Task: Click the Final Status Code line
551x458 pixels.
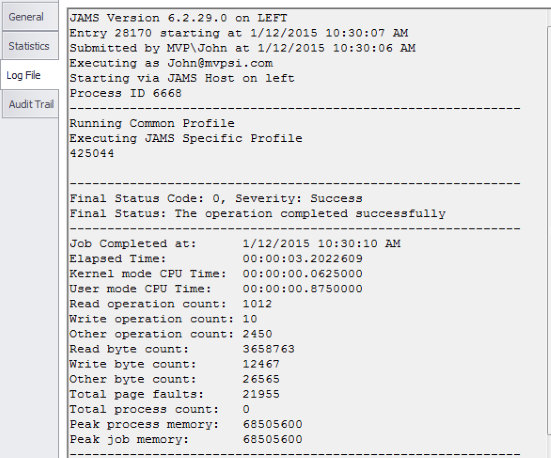Action: (216, 199)
